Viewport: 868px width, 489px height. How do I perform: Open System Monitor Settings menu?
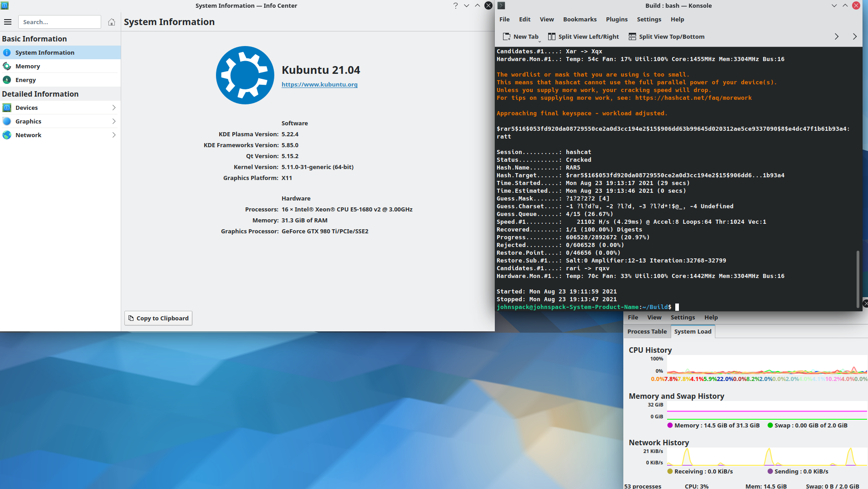[683, 317]
